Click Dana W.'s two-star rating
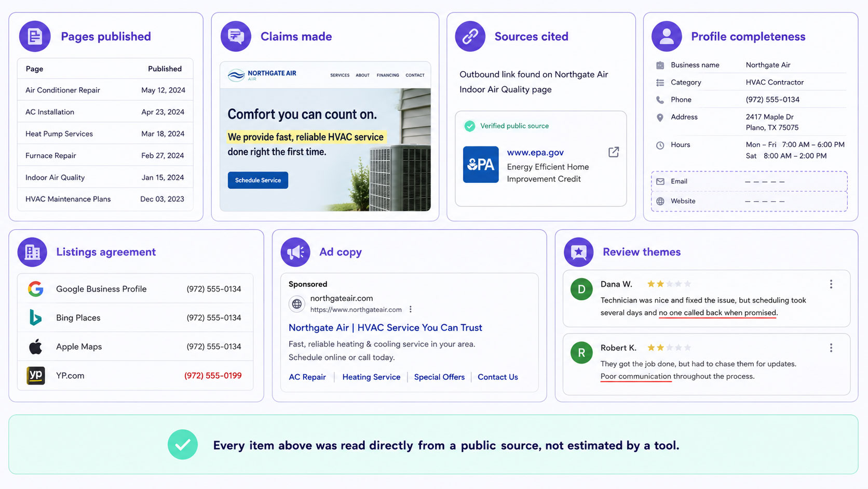The height and width of the screenshot is (489, 868). tap(669, 284)
